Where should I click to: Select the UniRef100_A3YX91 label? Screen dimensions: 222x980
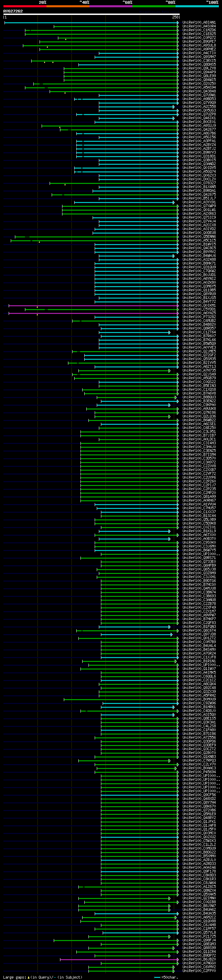[x=199, y=202]
